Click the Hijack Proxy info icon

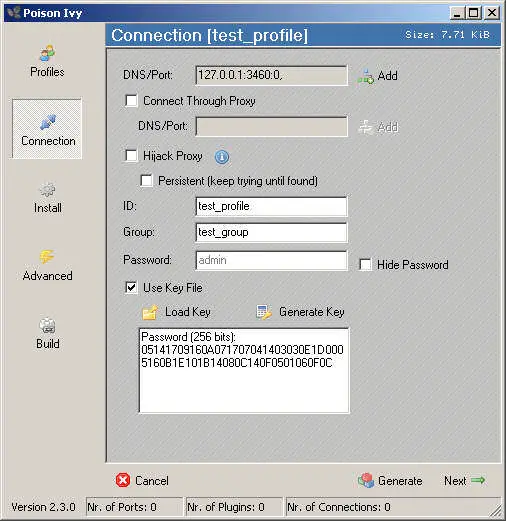click(222, 157)
